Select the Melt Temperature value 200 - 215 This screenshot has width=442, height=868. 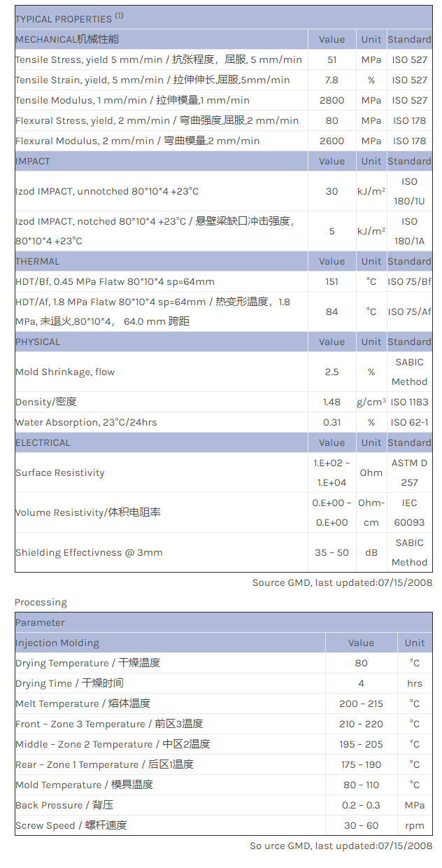tap(361, 703)
